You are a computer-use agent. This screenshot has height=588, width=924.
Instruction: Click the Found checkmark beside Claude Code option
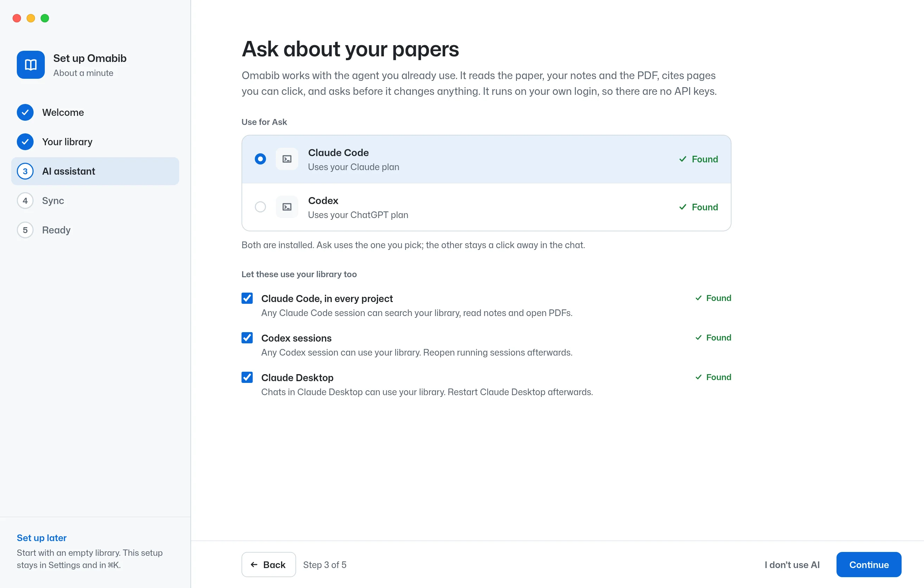[x=682, y=159]
